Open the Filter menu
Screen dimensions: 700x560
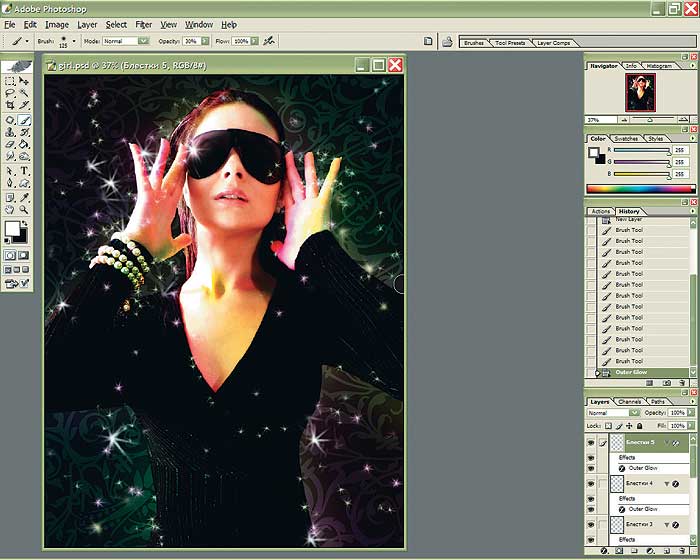pyautogui.click(x=144, y=25)
